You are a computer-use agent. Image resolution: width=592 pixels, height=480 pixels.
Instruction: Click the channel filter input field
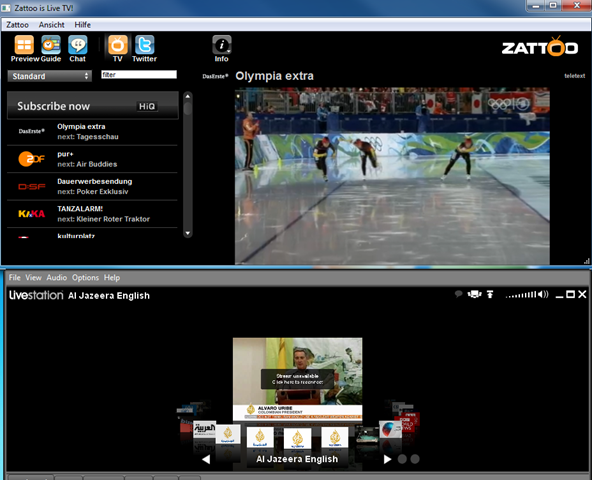point(139,74)
